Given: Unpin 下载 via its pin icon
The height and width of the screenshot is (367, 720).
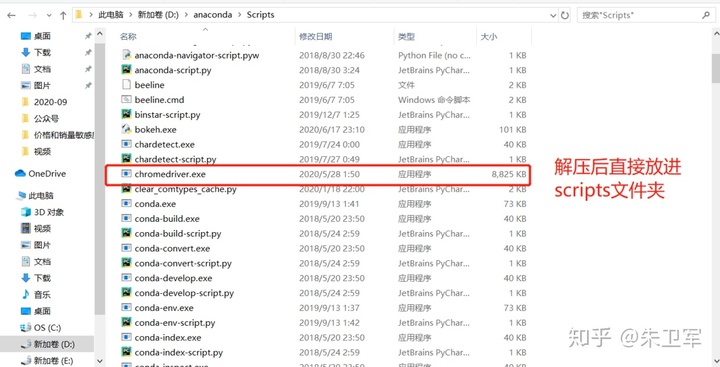Looking at the screenshot, I should click(x=88, y=52).
